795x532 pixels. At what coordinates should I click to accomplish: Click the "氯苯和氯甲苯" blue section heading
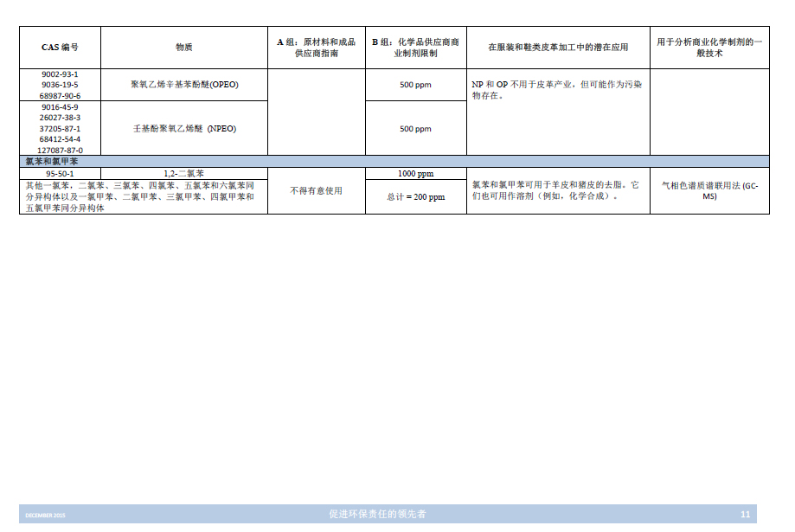coord(52,162)
